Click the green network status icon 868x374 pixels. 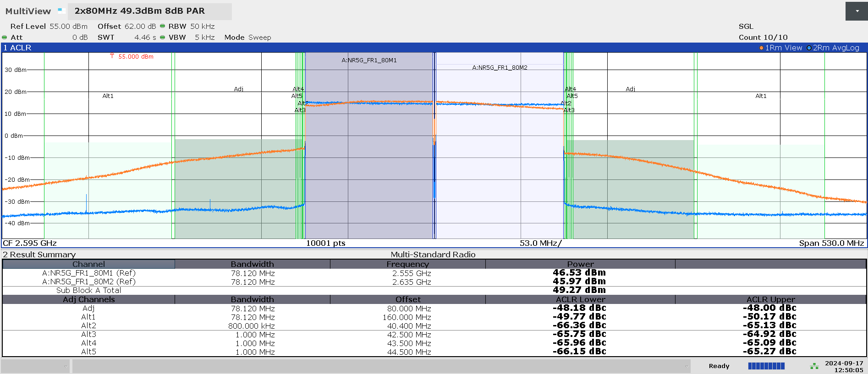pos(814,366)
